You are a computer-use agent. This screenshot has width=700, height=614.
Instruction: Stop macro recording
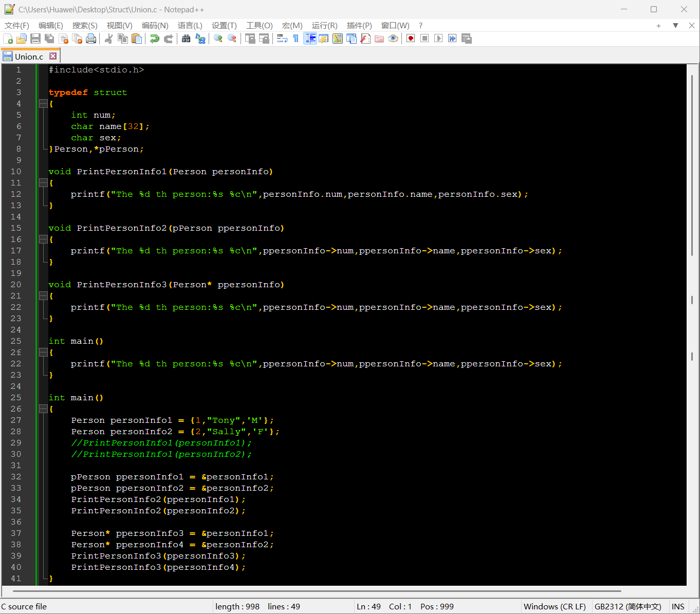pos(425,39)
